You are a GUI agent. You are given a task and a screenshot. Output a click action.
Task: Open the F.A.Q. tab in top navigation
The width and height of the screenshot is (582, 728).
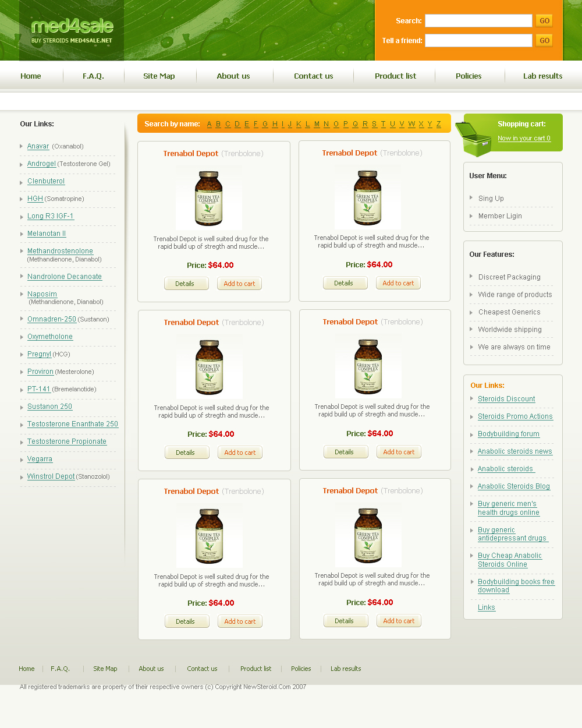pyautogui.click(x=93, y=76)
